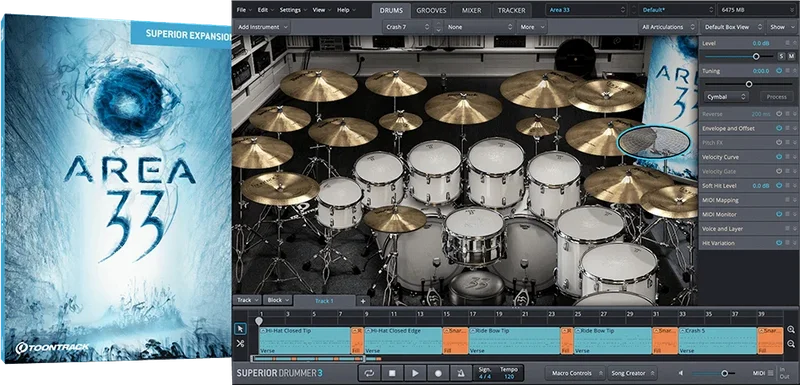Toggle the Velocity Curve power button

pos(779,157)
